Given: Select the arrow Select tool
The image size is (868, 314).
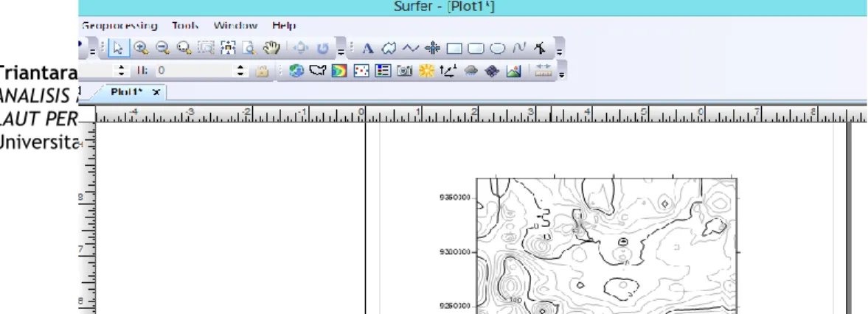Looking at the screenshot, I should (x=118, y=48).
